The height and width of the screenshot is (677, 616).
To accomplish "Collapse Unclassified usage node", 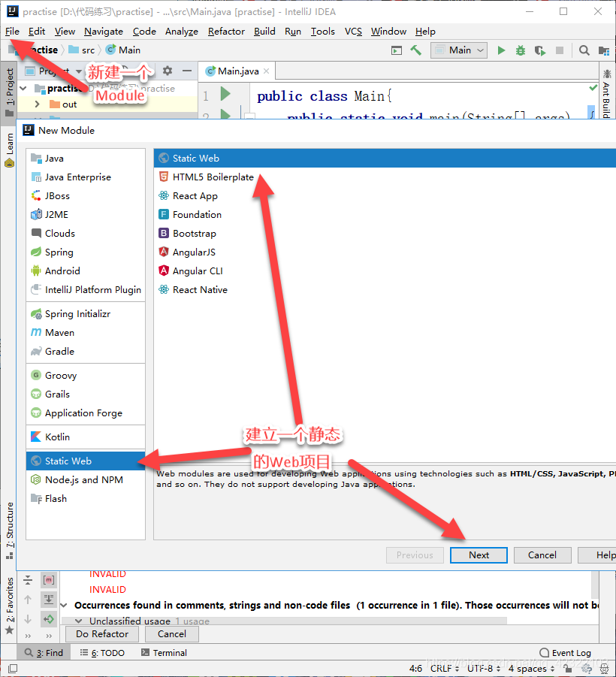I will coord(79,621).
